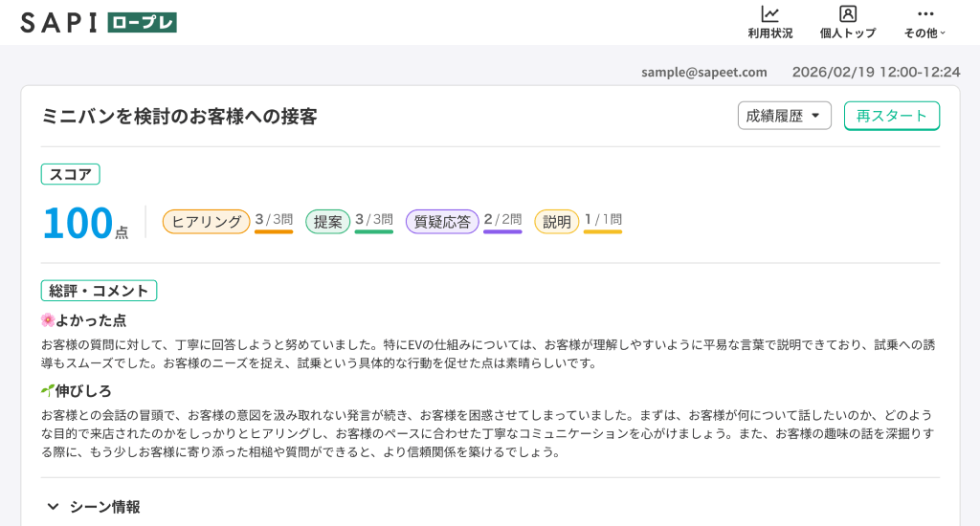
Task: Click the sprout icon beside 伸びしろ
Action: click(x=48, y=390)
